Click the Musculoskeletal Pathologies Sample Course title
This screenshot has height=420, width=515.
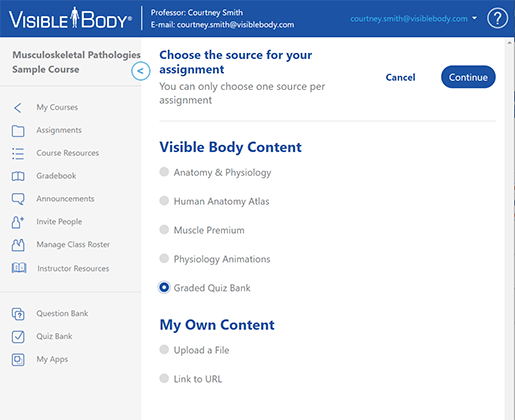(76, 62)
